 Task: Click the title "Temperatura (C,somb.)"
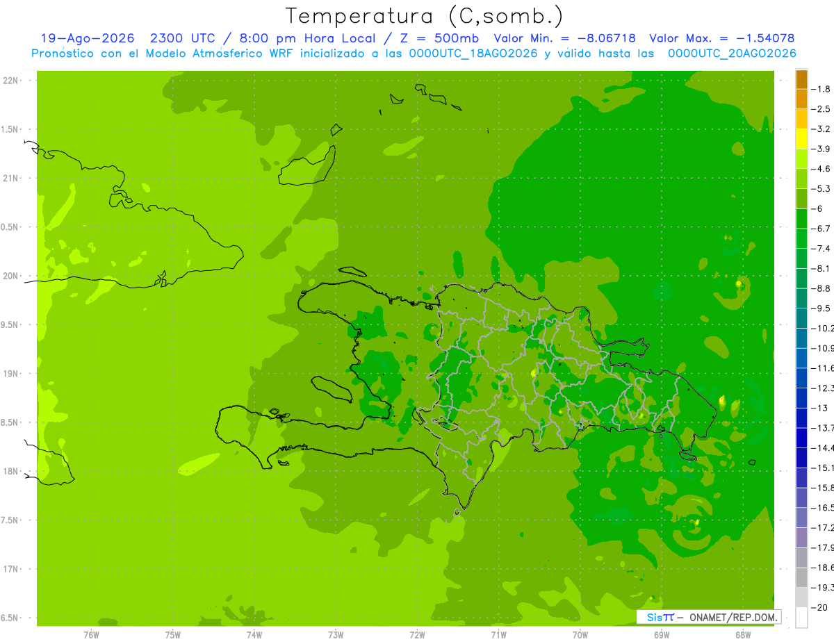click(x=424, y=16)
